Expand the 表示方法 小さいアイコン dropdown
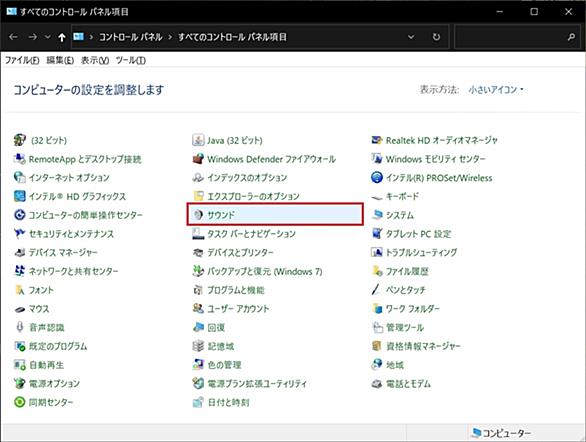 click(x=496, y=90)
